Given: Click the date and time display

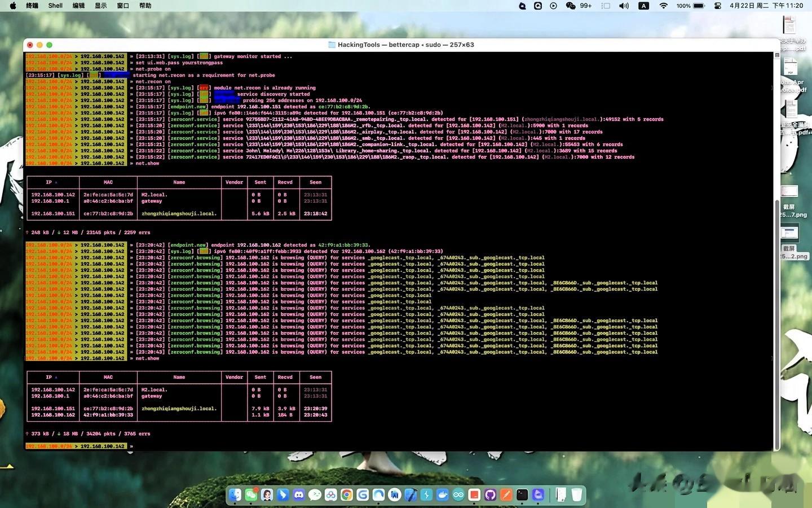Looking at the screenshot, I should pos(766,6).
